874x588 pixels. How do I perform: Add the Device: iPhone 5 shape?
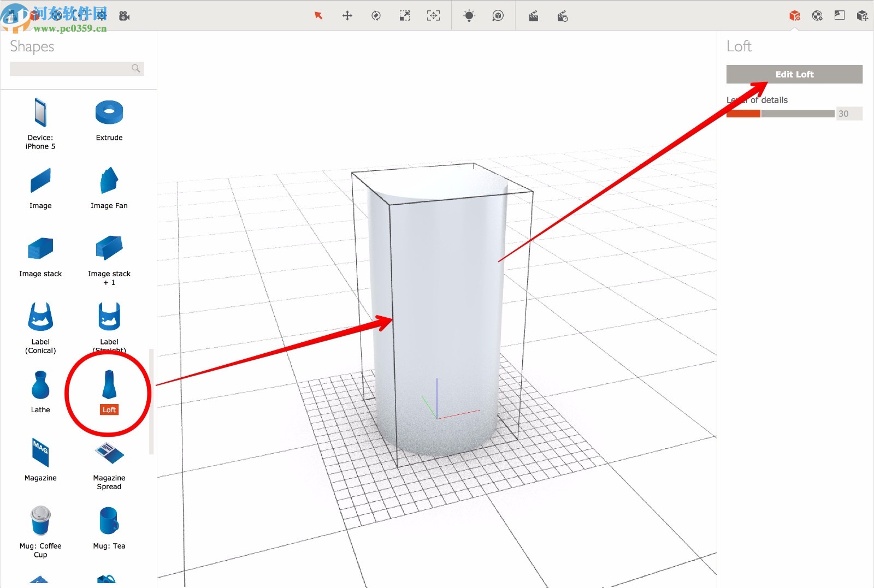(x=40, y=112)
